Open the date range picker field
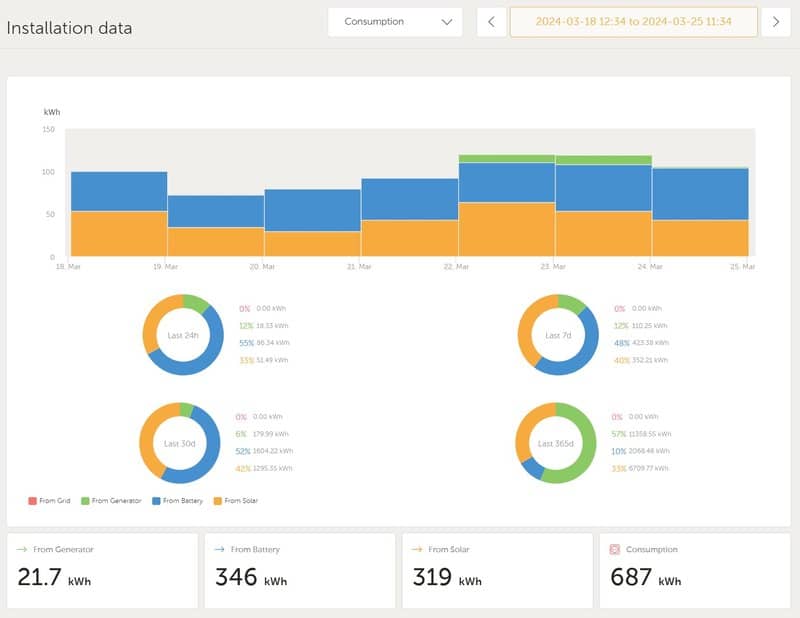800x618 pixels. (632, 22)
